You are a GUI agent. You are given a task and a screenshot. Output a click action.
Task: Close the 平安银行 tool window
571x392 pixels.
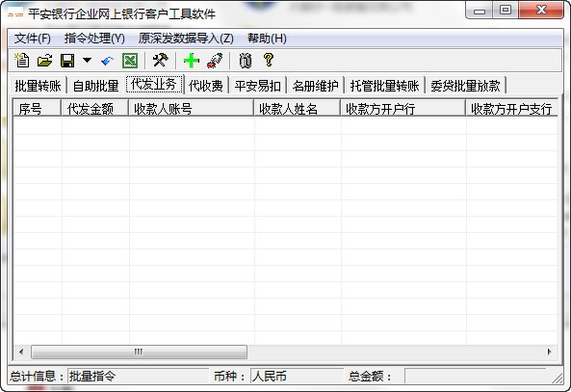[x=541, y=11]
